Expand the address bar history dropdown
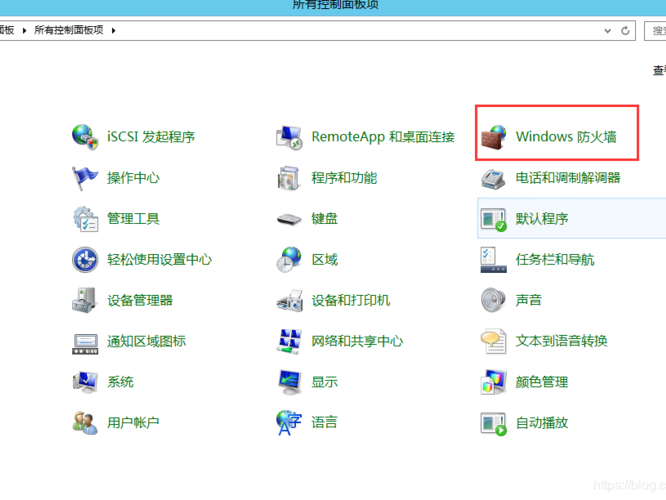This screenshot has height=500, width=666. click(x=608, y=31)
